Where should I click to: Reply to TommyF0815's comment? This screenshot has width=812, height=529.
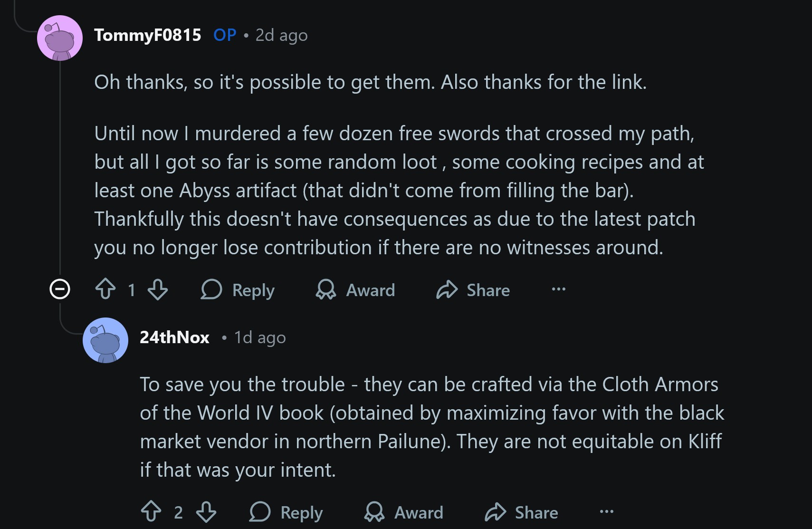[x=238, y=290]
